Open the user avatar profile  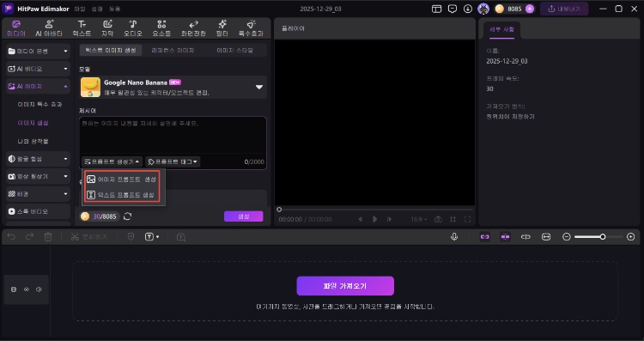point(483,9)
